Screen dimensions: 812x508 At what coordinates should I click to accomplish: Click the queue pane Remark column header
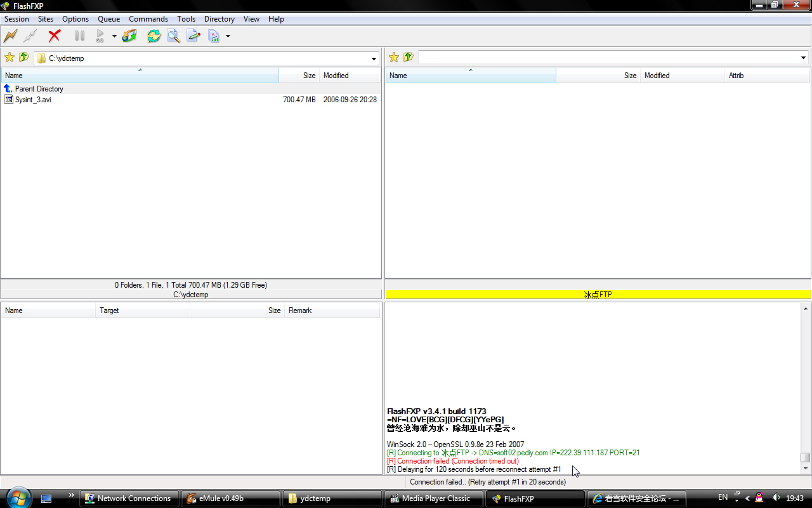pyautogui.click(x=333, y=311)
